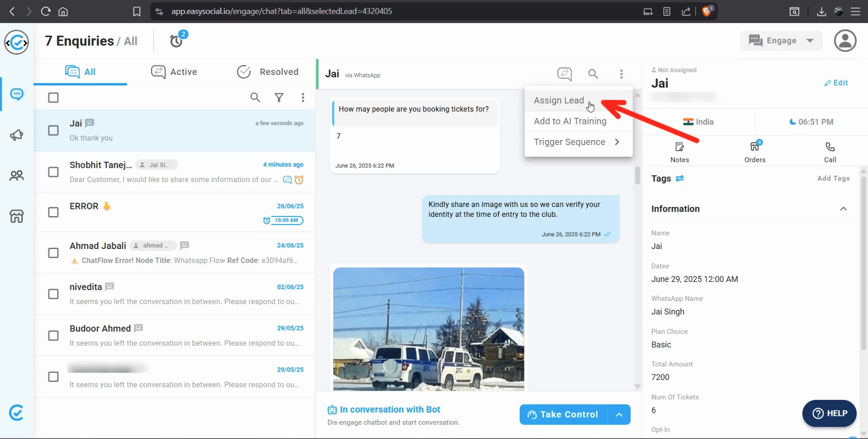Open Notes for the lead Jai
The image size is (868, 439).
[679, 152]
